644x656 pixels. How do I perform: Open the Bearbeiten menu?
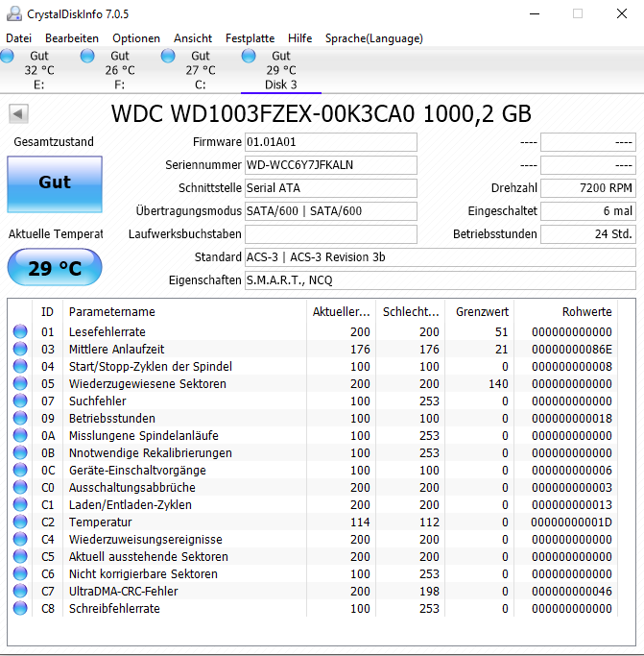point(72,38)
